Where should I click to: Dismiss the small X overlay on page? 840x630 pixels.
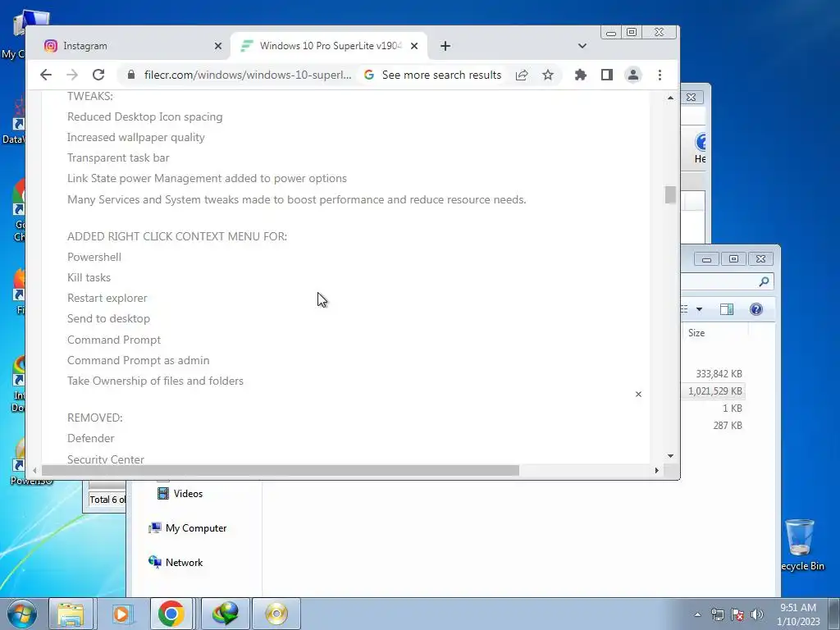(638, 395)
